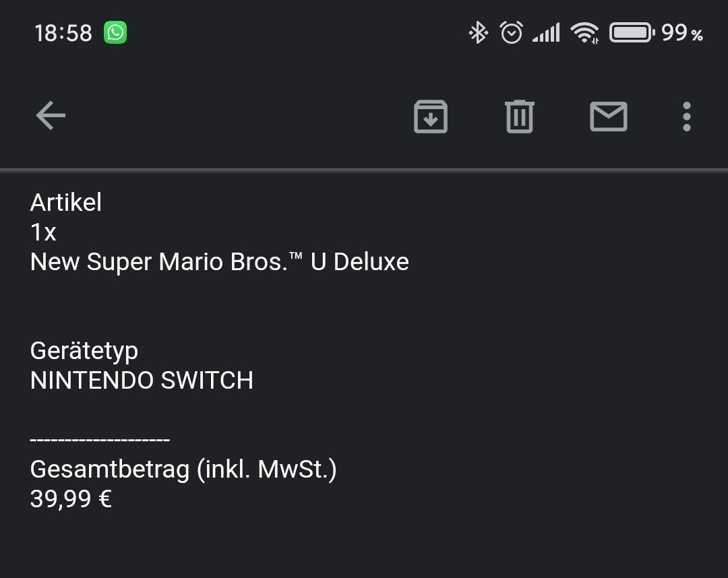The width and height of the screenshot is (728, 578).
Task: Tap the Gesamtbetrag (inkl. MwSt.) label
Action: pyautogui.click(x=183, y=470)
